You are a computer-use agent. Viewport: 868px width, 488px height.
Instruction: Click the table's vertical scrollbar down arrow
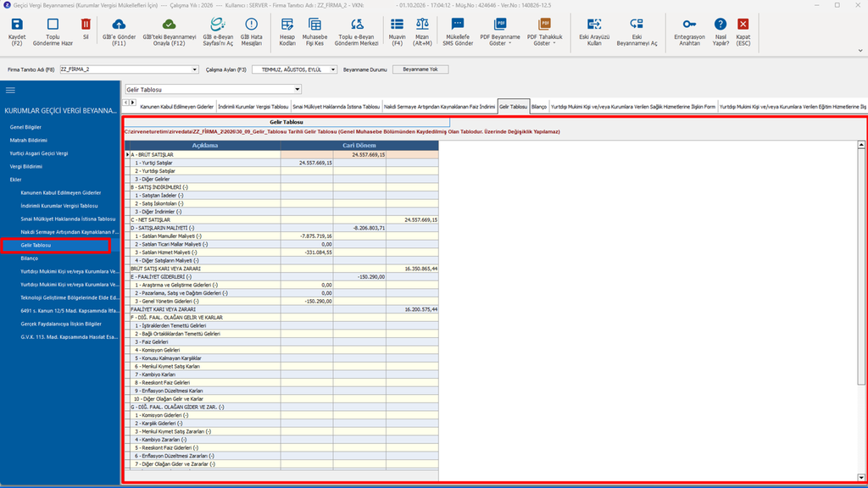861,478
